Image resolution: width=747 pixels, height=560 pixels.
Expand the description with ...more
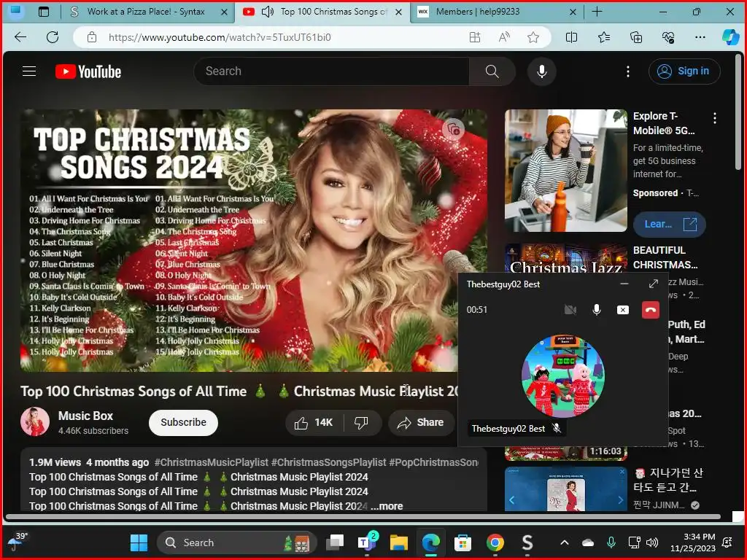(387, 506)
